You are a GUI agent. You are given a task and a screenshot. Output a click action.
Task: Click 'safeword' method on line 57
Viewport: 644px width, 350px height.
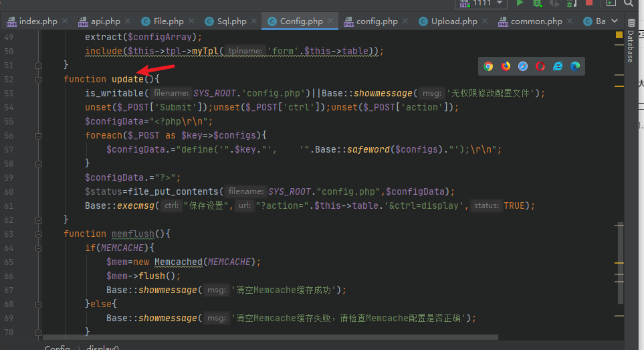point(368,149)
